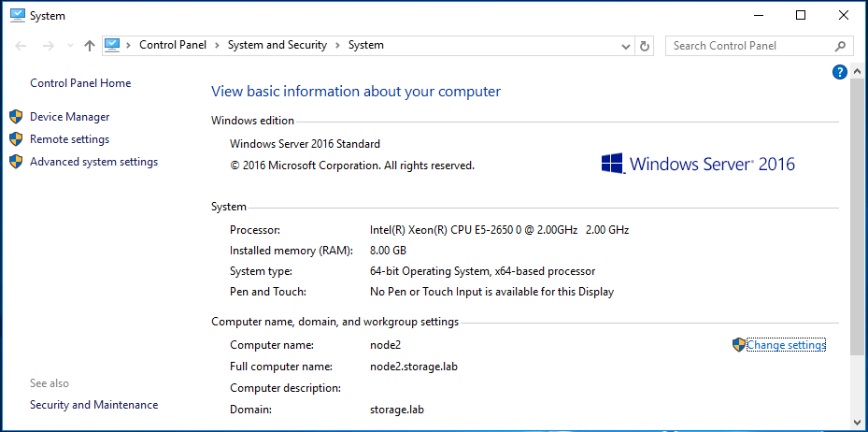
Task: Select the System breadcrumb in the address bar
Action: (x=366, y=46)
